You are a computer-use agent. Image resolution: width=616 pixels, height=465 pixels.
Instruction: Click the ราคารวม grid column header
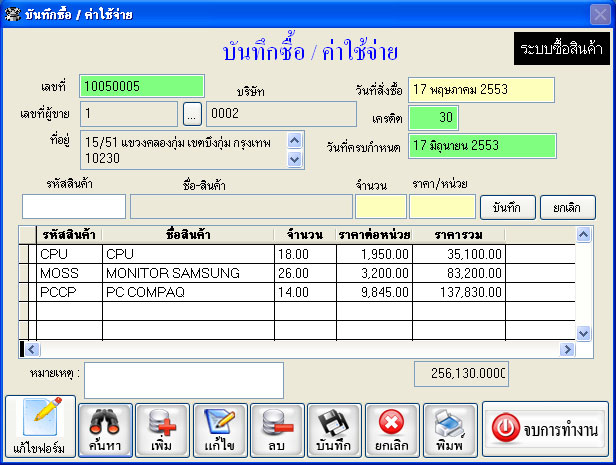click(459, 235)
